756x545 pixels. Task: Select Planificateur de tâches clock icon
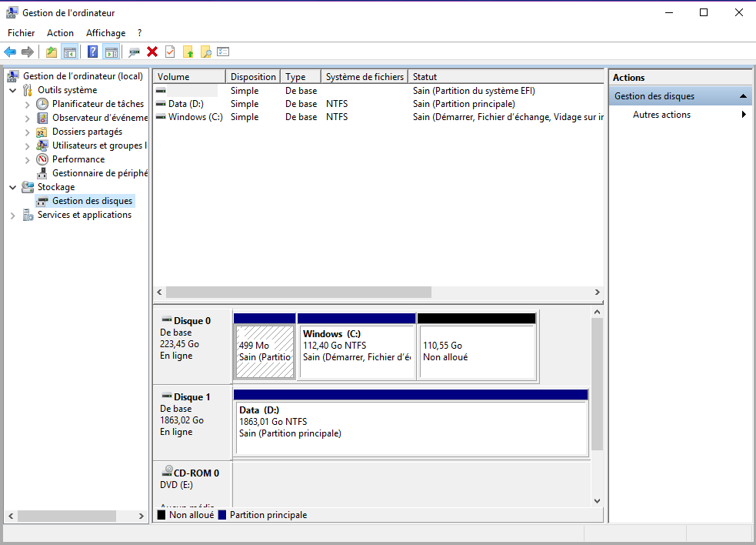tap(42, 104)
